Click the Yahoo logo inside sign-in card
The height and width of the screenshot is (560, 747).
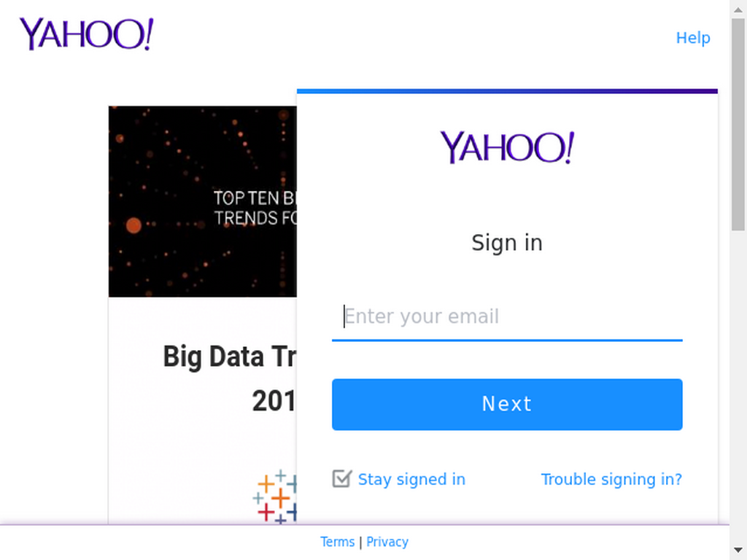[x=507, y=147]
